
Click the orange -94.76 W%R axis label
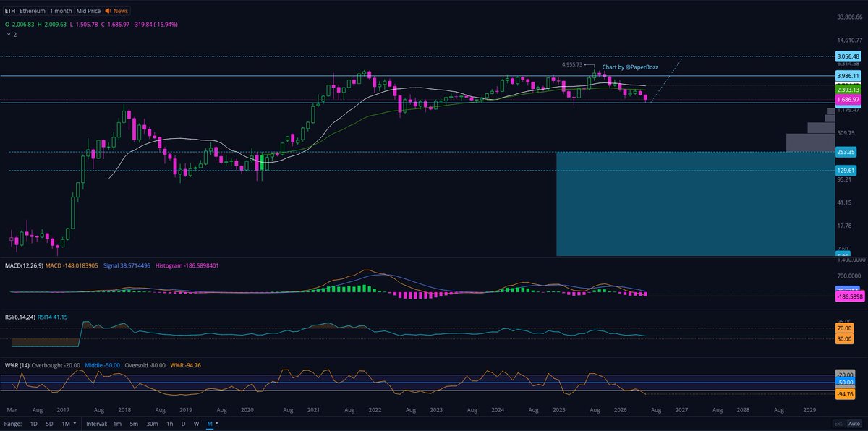[x=846, y=394]
